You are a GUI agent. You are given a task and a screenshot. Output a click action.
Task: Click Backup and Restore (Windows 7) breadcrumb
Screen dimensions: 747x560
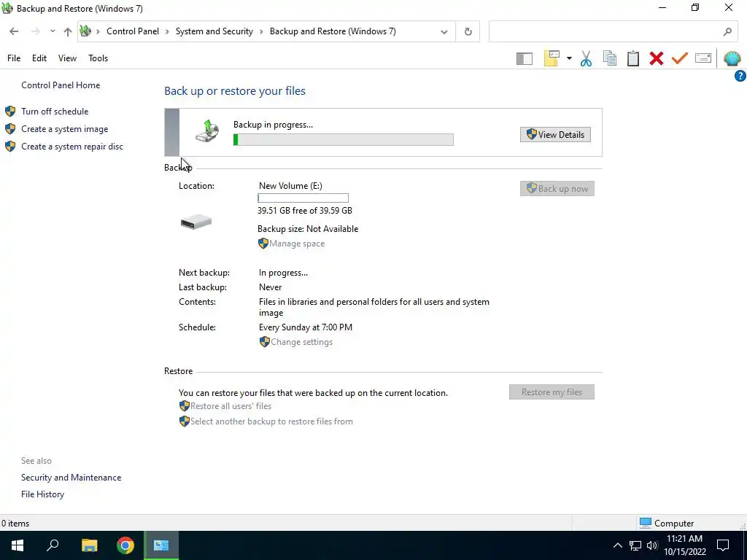333,31
